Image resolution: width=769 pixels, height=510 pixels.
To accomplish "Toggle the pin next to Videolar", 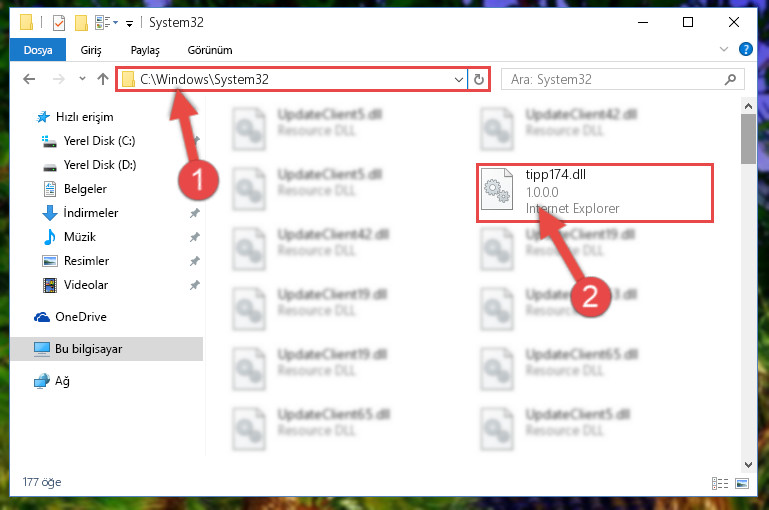I will coord(195,285).
